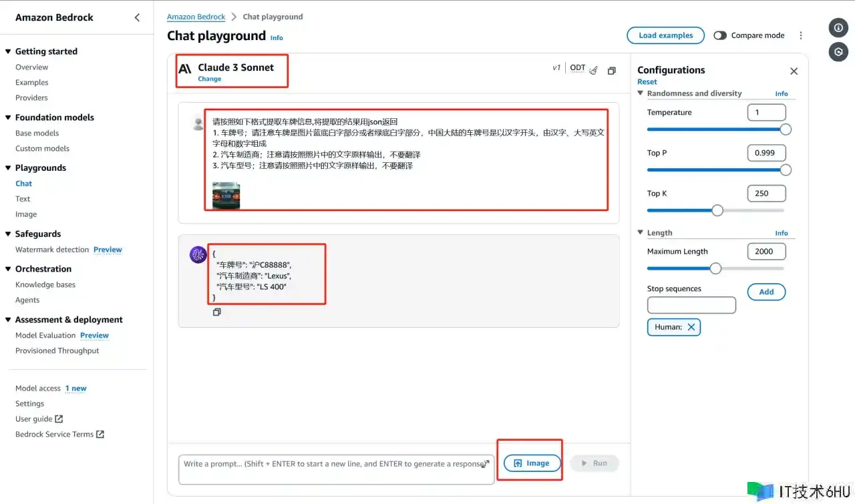The width and height of the screenshot is (855, 504).
Task: Open Overview page
Action: tap(31, 67)
